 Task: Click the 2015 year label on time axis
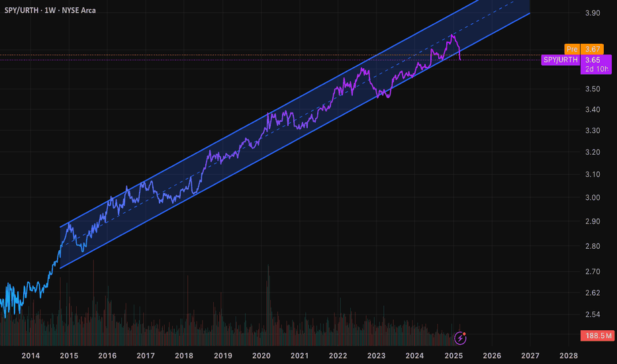point(69,356)
